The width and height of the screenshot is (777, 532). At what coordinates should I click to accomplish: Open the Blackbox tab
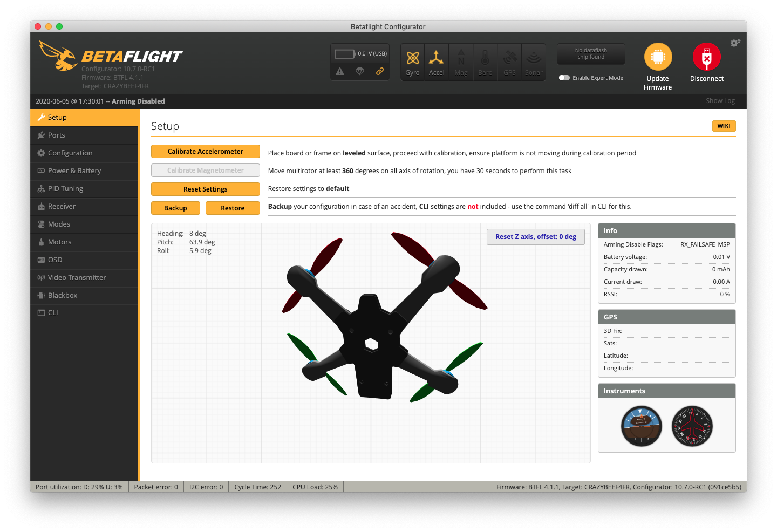point(85,296)
